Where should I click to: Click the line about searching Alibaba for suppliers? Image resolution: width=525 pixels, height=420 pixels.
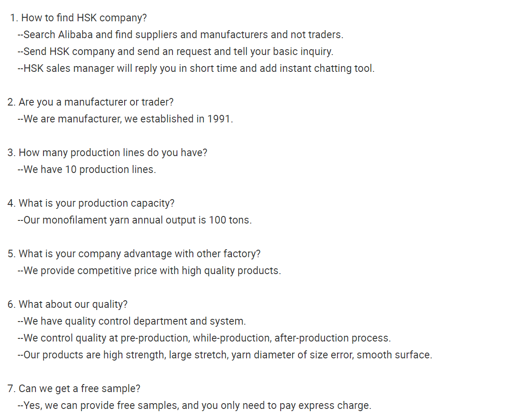[180, 35]
